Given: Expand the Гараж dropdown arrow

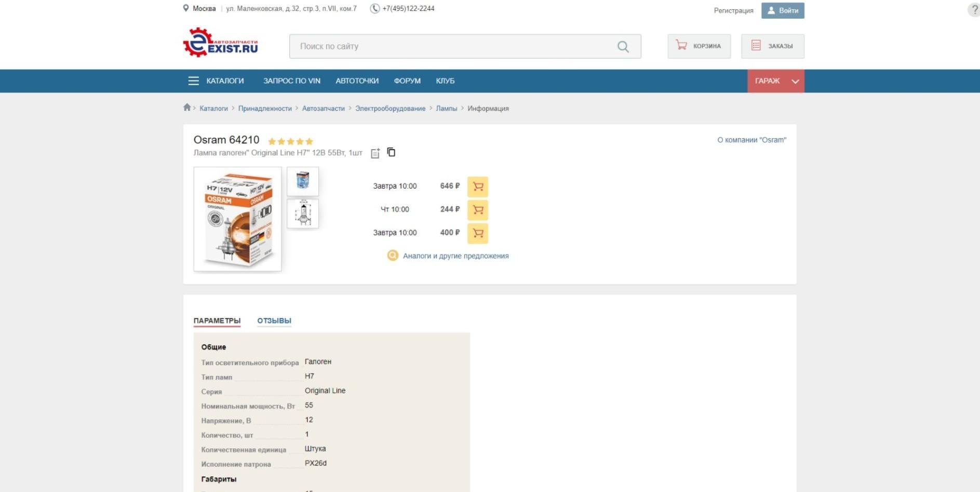Looking at the screenshot, I should pyautogui.click(x=795, y=82).
